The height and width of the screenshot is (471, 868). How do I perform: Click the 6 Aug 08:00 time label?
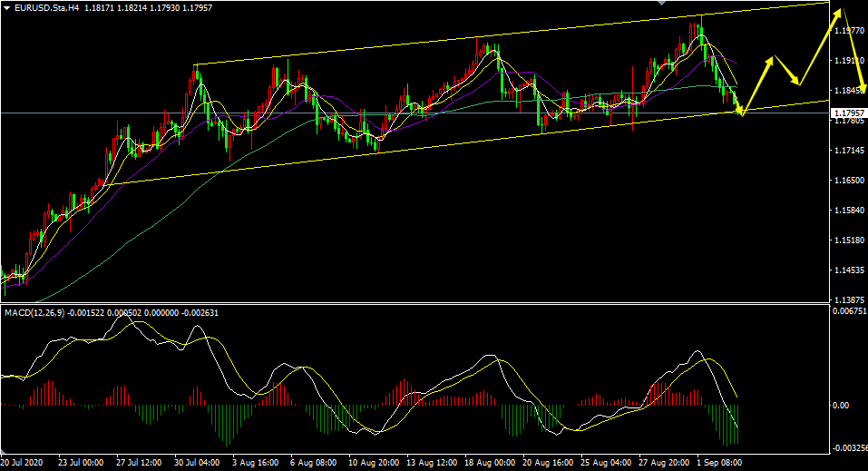click(x=313, y=463)
